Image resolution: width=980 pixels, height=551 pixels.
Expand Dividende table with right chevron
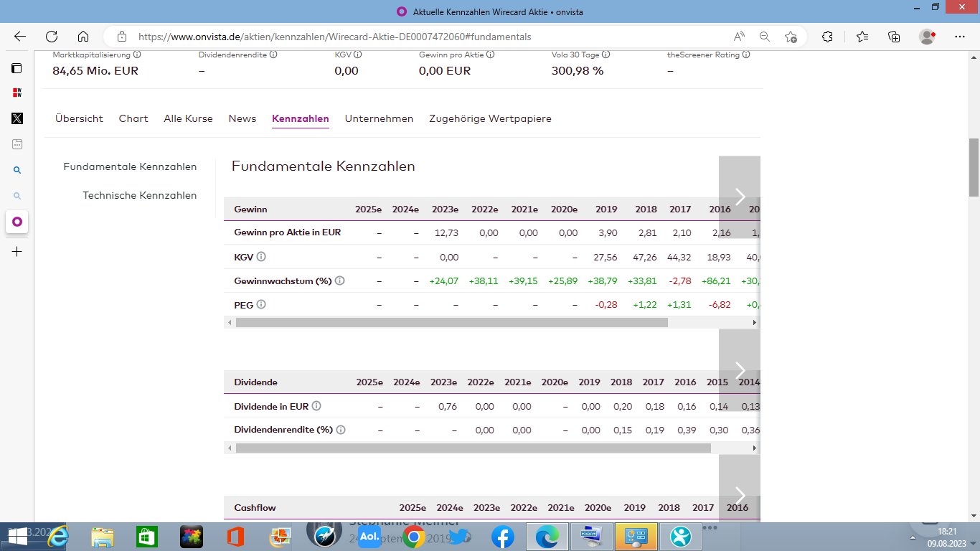(x=740, y=370)
